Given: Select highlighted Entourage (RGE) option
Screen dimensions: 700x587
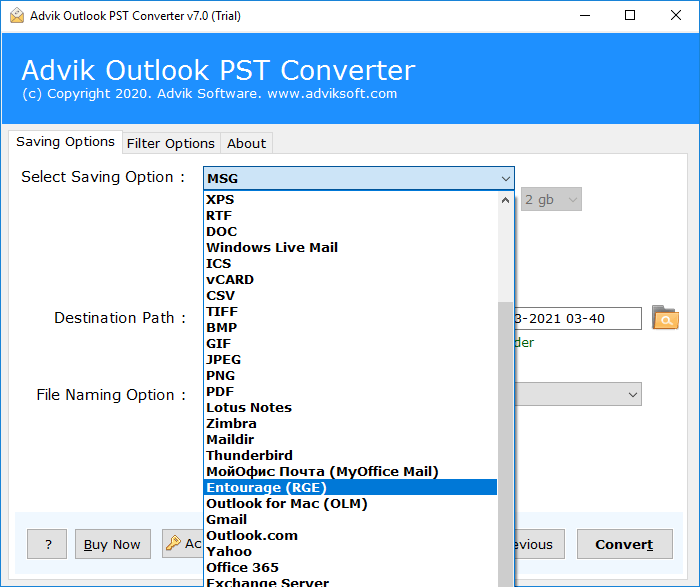Looking at the screenshot, I should click(350, 487).
